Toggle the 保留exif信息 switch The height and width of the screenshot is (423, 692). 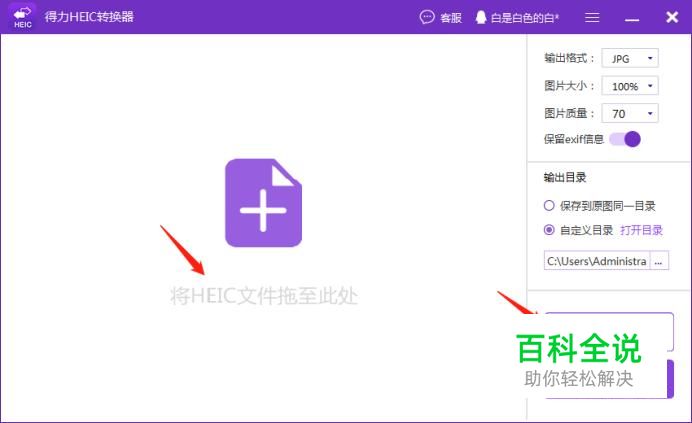(x=625, y=139)
